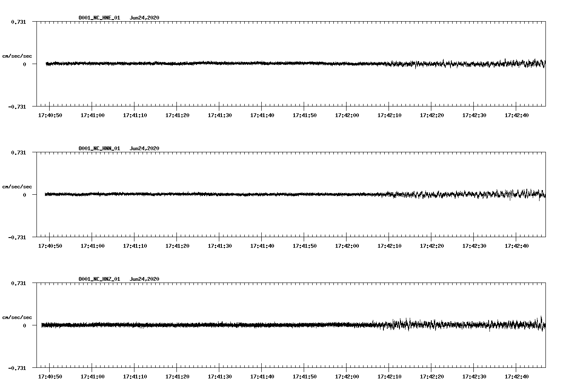This screenshot has width=576, height=392.
Task: Click the positive 0.731 limit on HNZ axis
Action: pos(18,283)
